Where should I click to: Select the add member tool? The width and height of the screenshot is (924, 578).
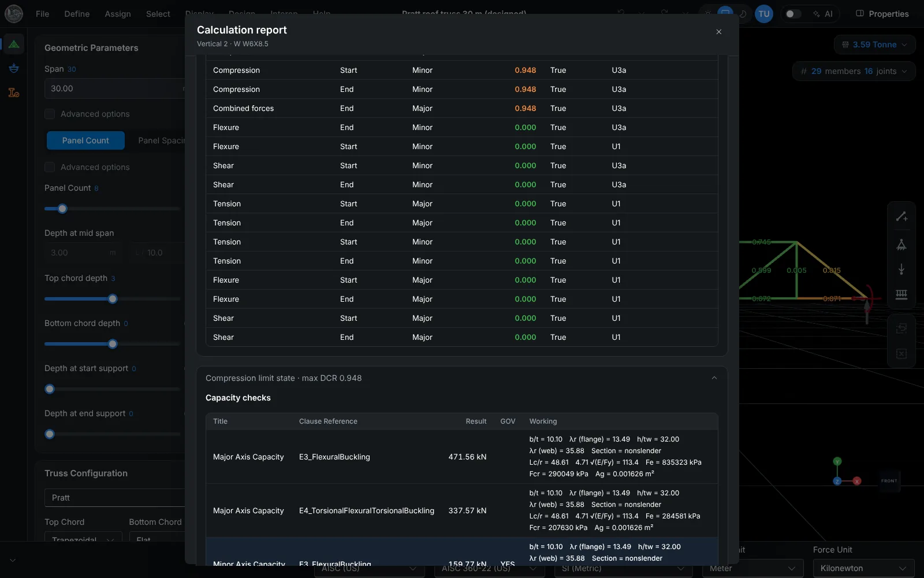coord(901,217)
